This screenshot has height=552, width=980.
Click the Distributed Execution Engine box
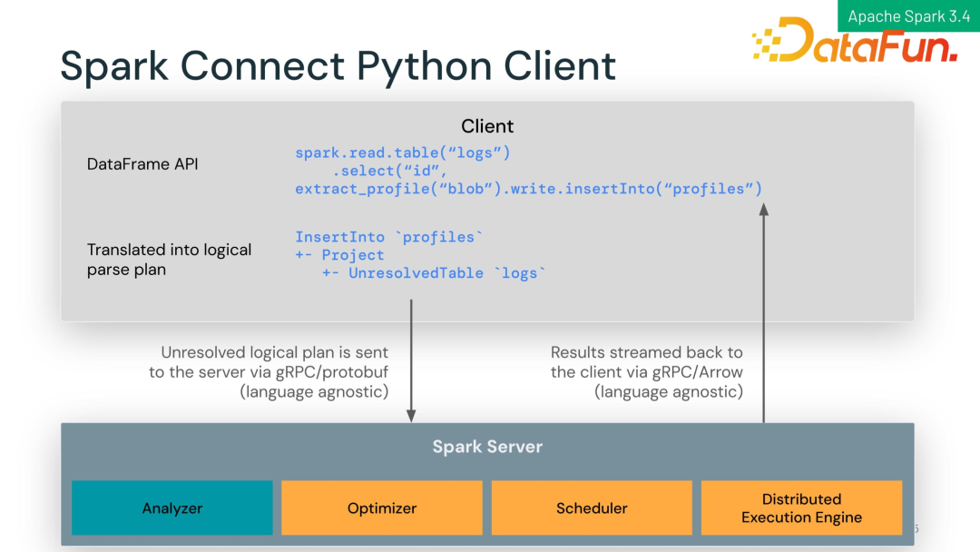point(801,508)
